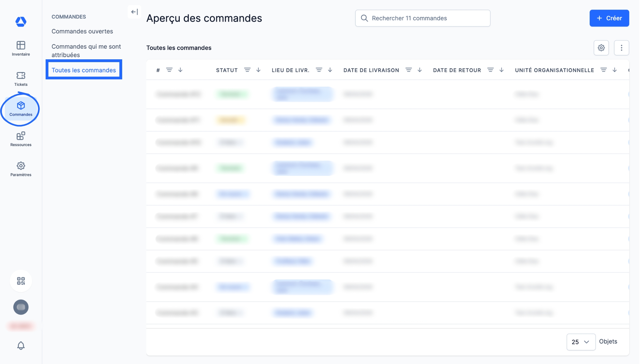Open notifications bell icon

point(21,345)
